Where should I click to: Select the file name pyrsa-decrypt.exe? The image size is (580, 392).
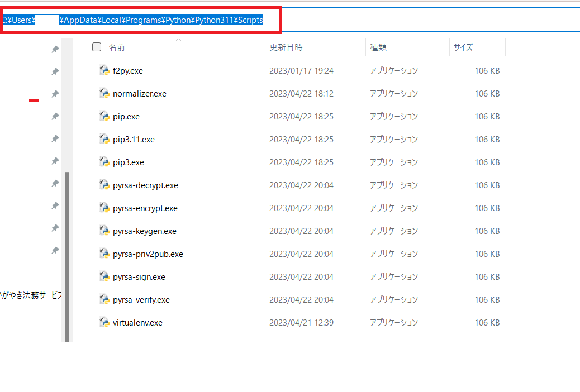tap(145, 185)
